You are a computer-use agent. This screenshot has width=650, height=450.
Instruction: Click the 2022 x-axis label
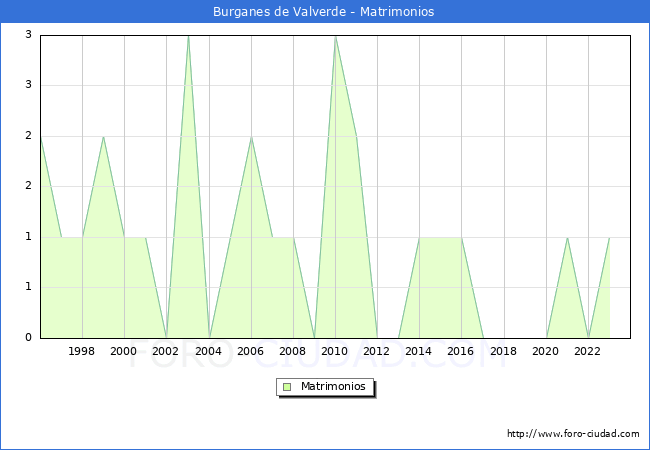pos(587,351)
